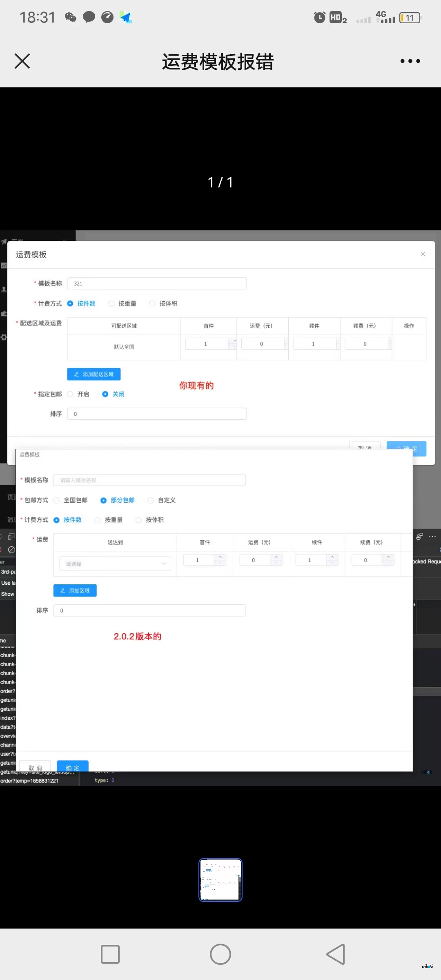441x980 pixels.
Task: Select 按件数 in the 2.0.2版本 dialog
Action: (x=68, y=520)
